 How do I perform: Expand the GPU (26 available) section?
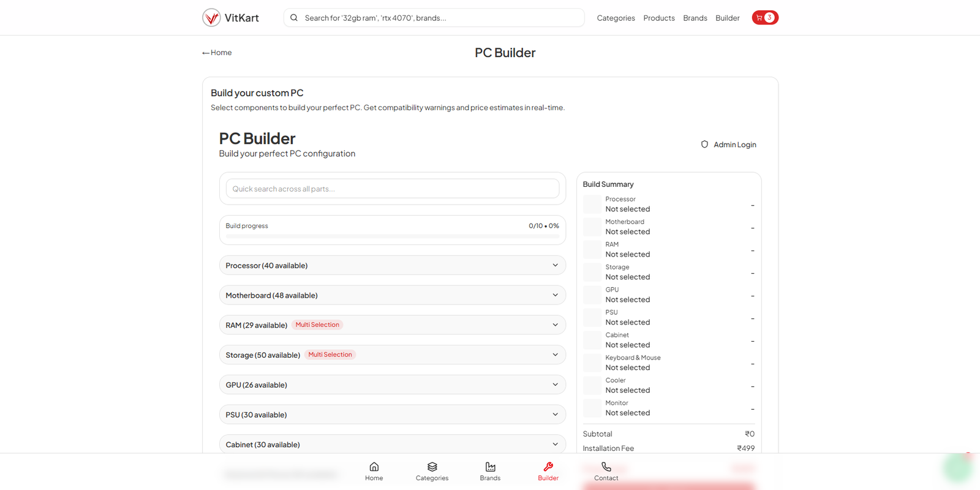tap(393, 385)
